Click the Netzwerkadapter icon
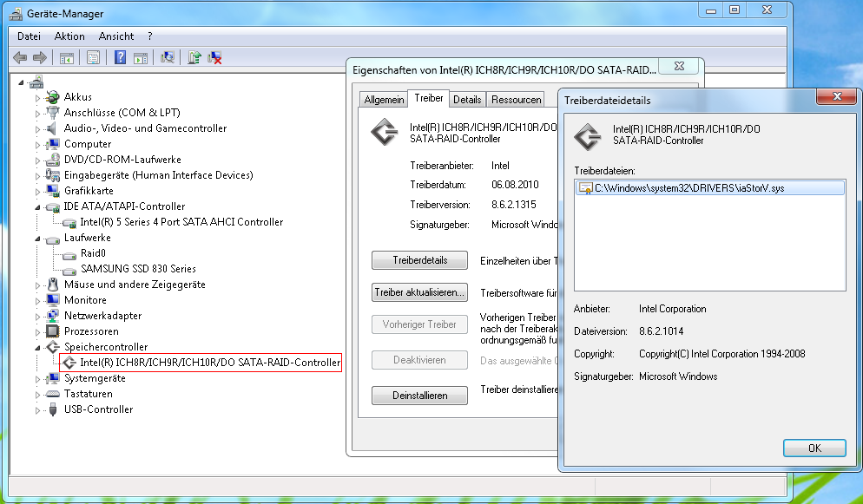Viewport: 863px width, 504px height. [52, 316]
